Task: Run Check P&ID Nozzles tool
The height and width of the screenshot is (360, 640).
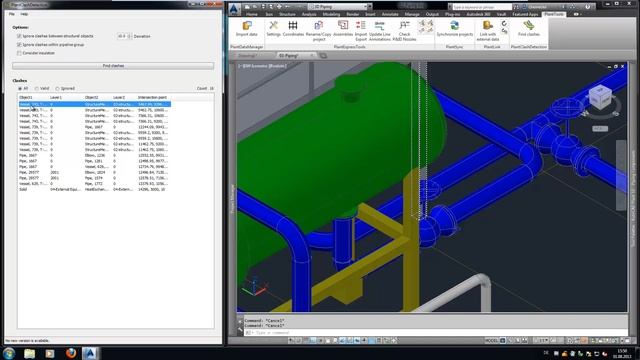Action: click(404, 26)
